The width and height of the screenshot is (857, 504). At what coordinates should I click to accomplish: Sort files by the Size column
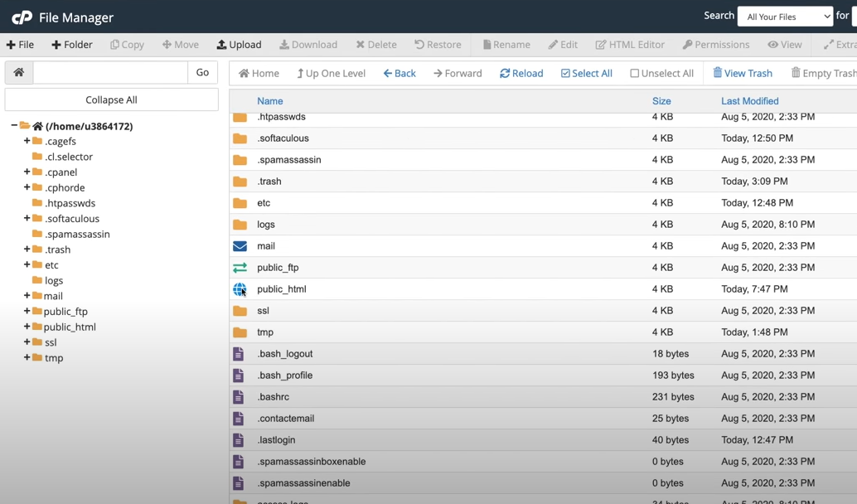[661, 100]
